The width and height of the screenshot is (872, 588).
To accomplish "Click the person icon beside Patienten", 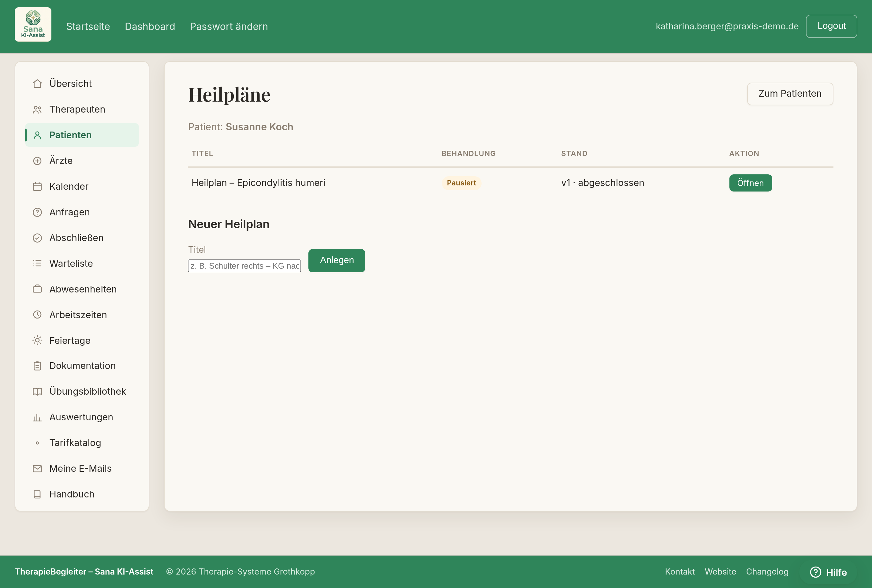I will (37, 135).
